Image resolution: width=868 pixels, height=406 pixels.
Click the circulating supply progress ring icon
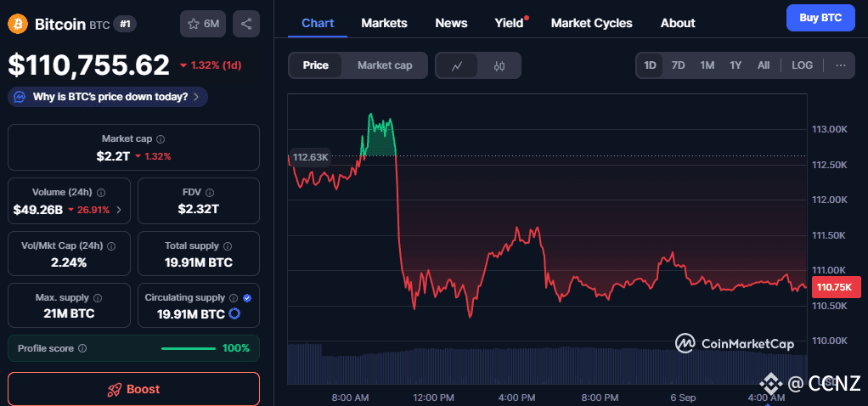pyautogui.click(x=234, y=313)
